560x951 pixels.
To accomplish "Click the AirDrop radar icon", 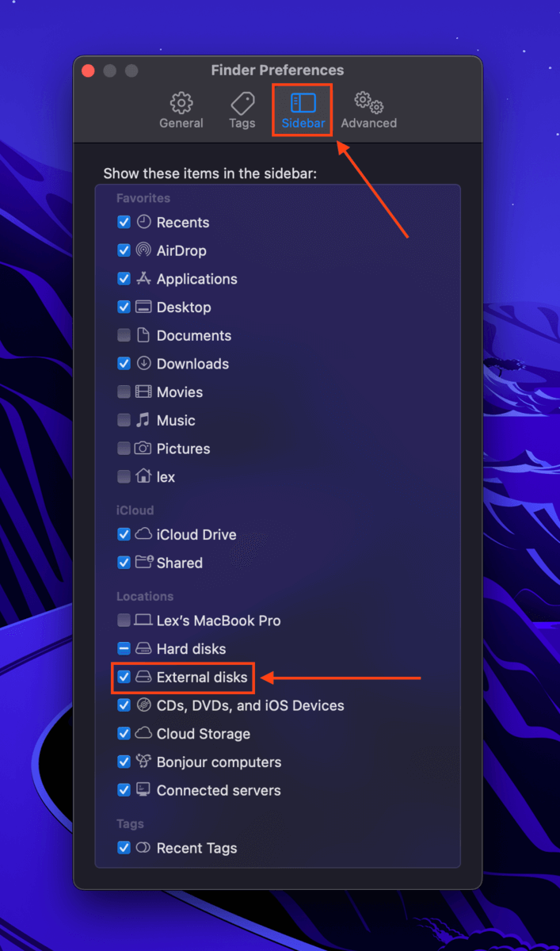I will 143,250.
